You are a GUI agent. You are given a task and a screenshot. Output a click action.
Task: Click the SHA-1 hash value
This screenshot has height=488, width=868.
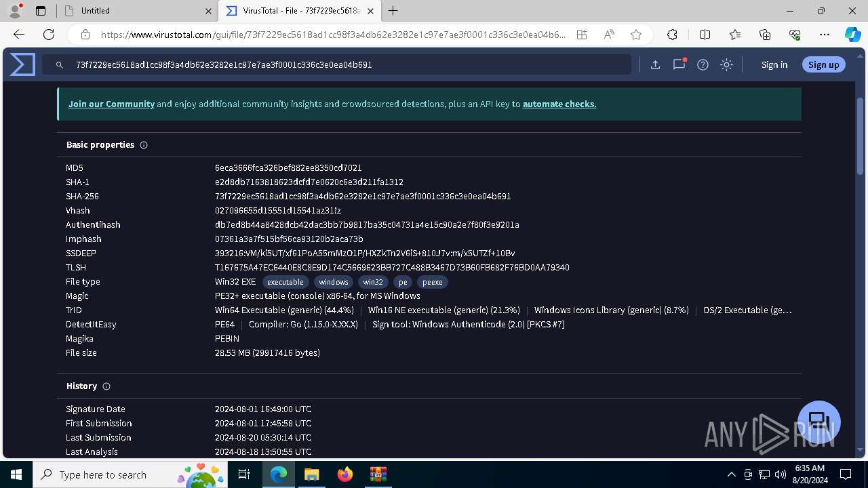point(309,182)
